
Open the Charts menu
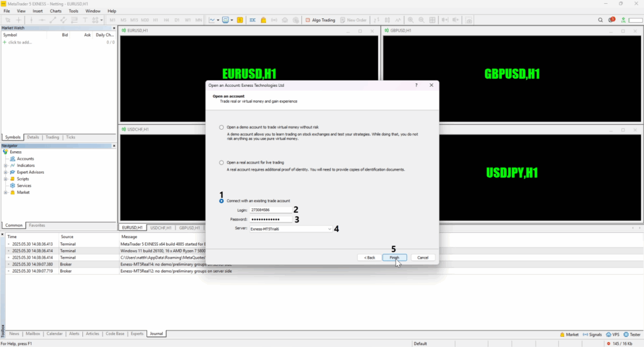tap(55, 11)
